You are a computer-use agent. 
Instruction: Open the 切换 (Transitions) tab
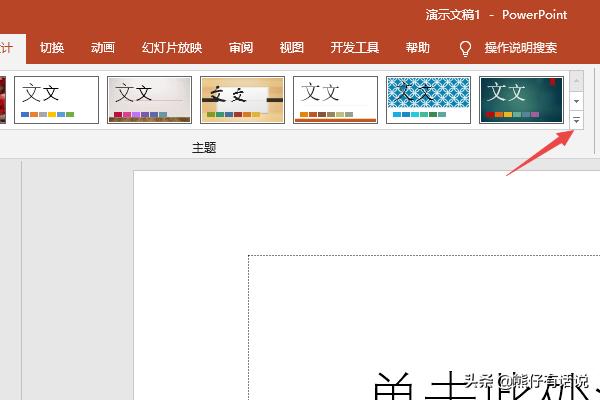click(x=52, y=48)
